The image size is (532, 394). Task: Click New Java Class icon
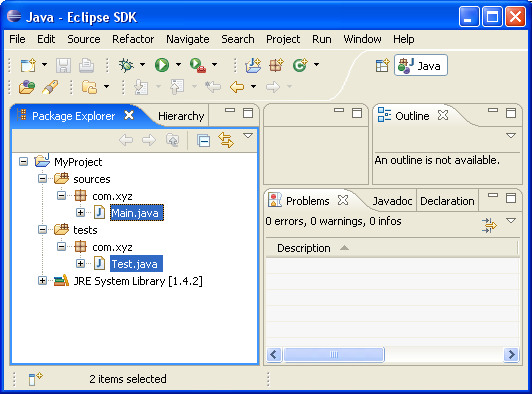click(x=300, y=65)
